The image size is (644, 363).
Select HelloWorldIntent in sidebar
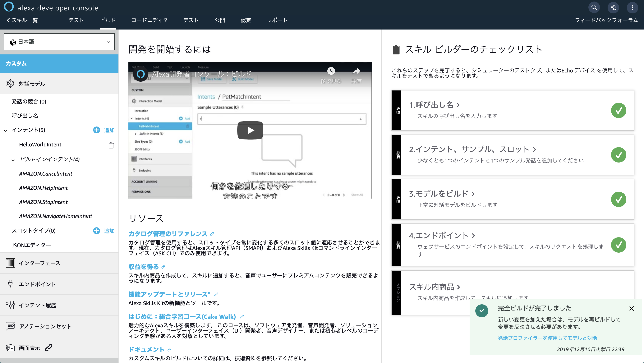pos(40,145)
